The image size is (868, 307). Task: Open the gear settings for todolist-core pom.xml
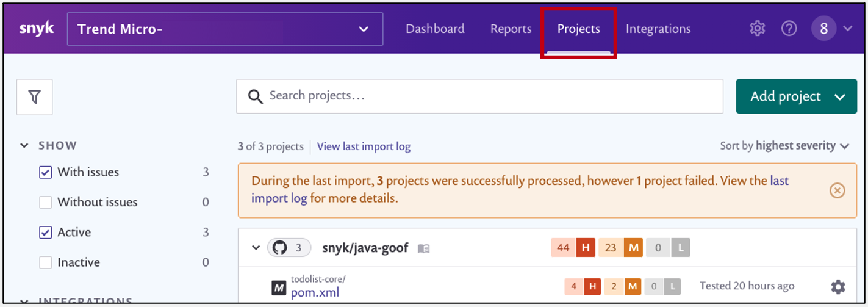838,286
